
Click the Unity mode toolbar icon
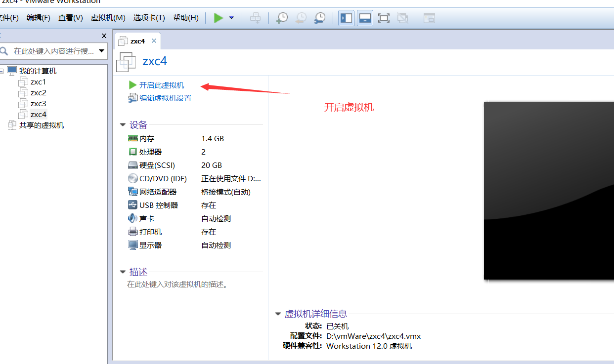[x=402, y=18]
